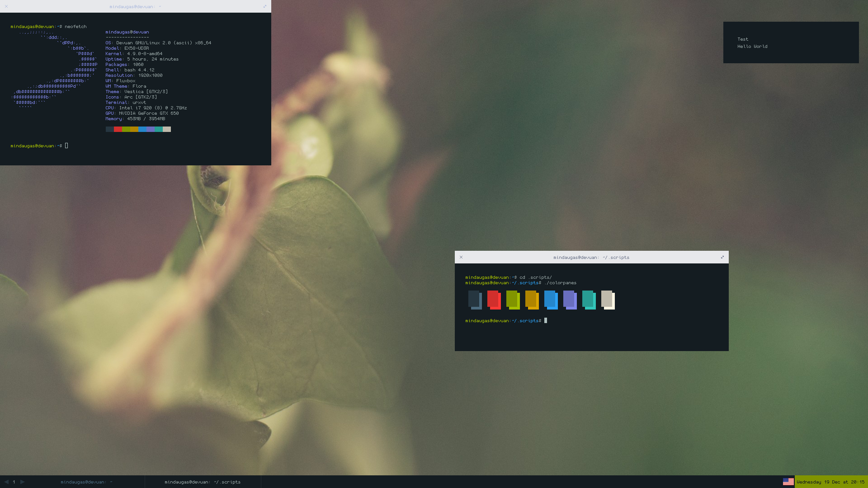Select the mindaugas@devuan: ~ taskbar entry
Screen dimensions: 868x488
click(x=86, y=482)
